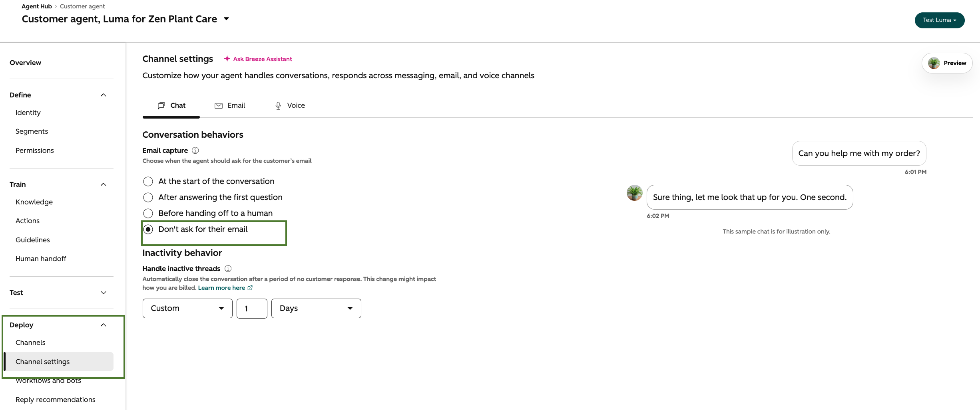This screenshot has width=980, height=410.
Task: Click the Preview button
Action: (947, 63)
